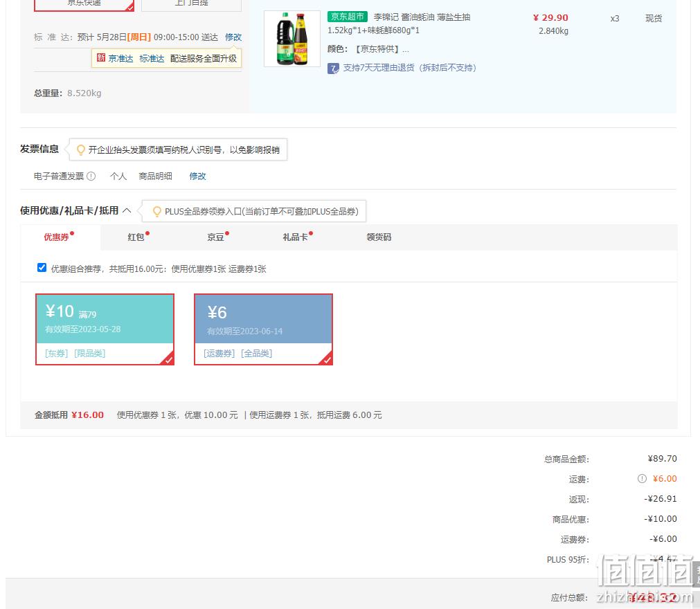Screen dimensions: 700x609
Task: Click 修改 in invoice information row
Action: (x=197, y=176)
